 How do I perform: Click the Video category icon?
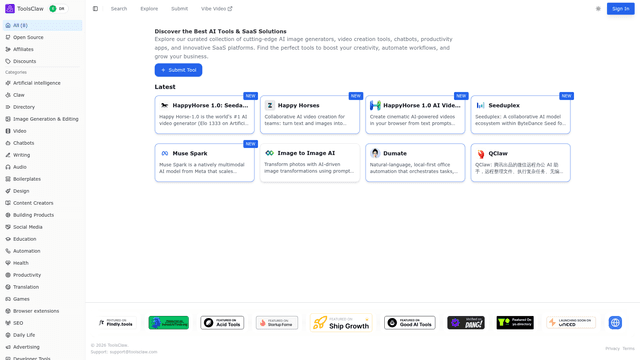8,131
